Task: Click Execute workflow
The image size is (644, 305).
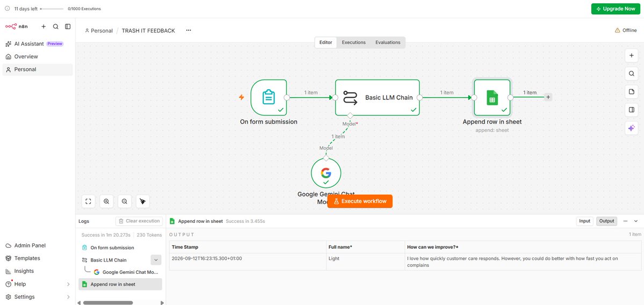Action: tap(360, 201)
